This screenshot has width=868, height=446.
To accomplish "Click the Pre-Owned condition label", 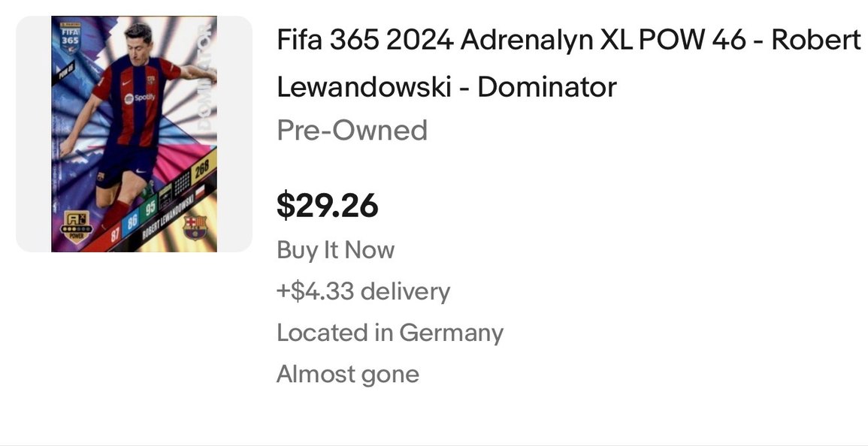I will tap(352, 131).
